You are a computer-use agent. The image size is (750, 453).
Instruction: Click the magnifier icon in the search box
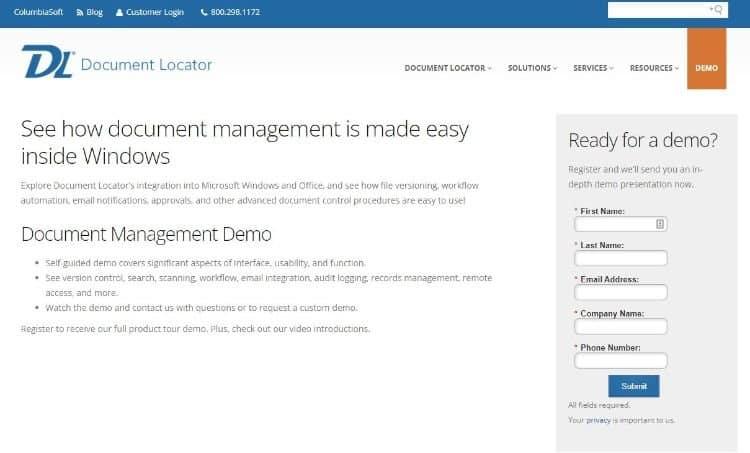click(717, 10)
